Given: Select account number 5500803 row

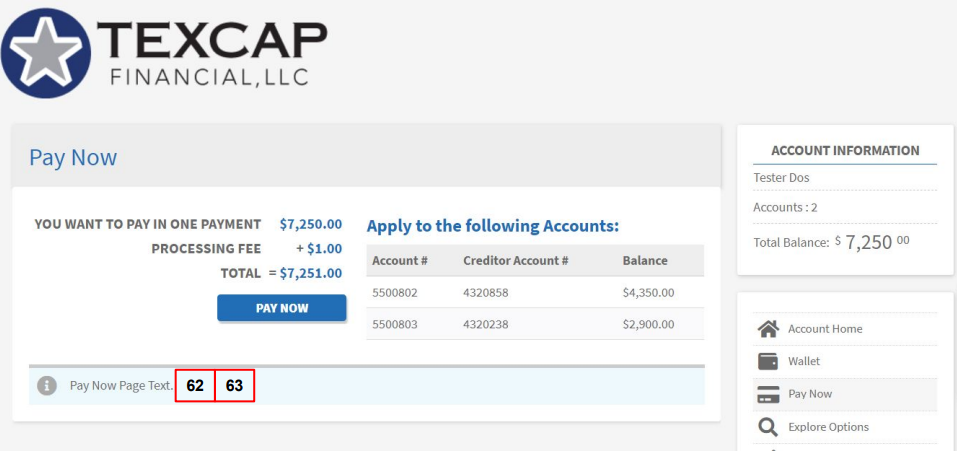Looking at the screenshot, I should (535, 324).
